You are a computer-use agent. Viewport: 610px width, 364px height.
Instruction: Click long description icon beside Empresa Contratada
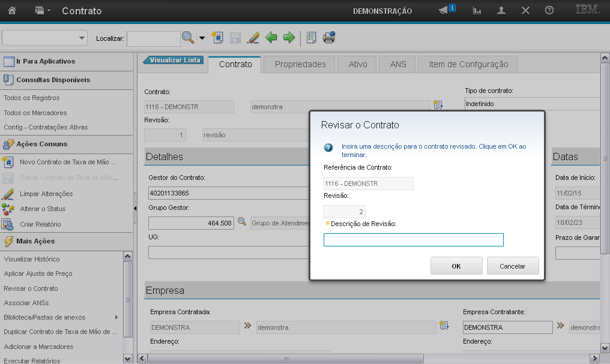[x=444, y=326]
